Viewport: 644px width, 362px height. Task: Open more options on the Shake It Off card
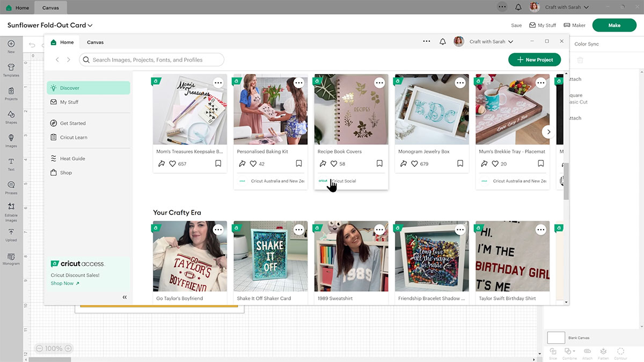point(299,230)
